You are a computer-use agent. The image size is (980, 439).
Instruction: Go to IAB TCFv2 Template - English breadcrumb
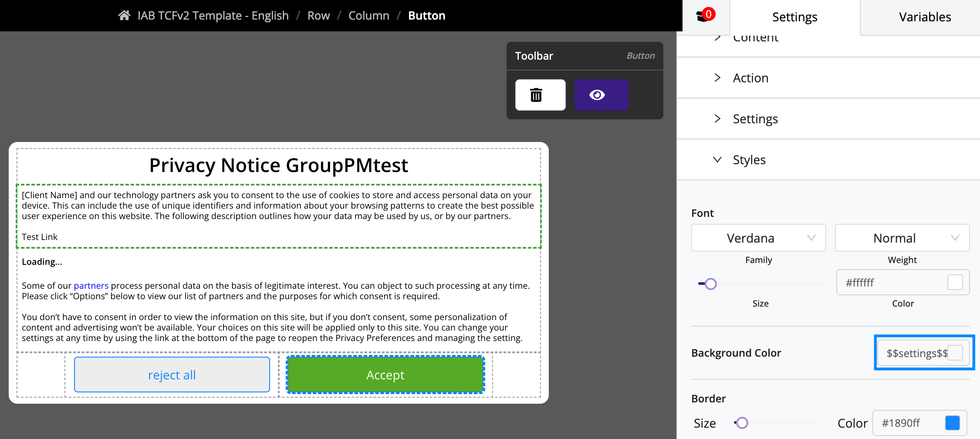pyautogui.click(x=213, y=16)
